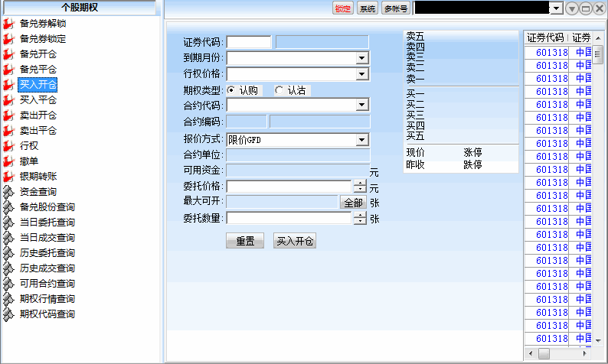This screenshot has height=364, width=608.
Task: Open the 行权价格 dropdown
Action: [x=361, y=74]
